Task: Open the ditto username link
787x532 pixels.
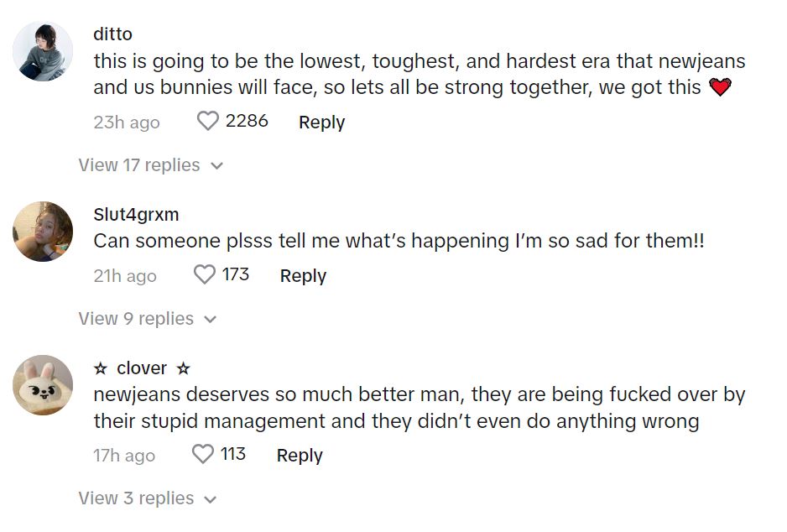Action: coord(112,34)
